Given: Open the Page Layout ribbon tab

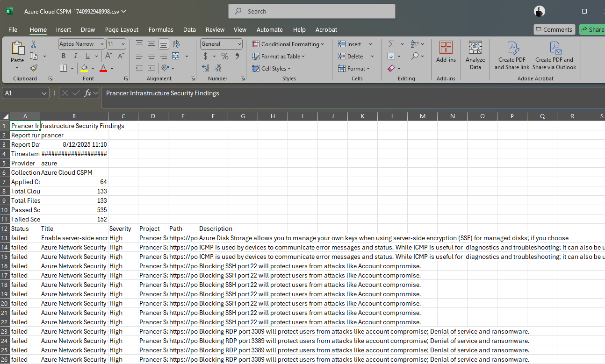Looking at the screenshot, I should click(x=122, y=29).
